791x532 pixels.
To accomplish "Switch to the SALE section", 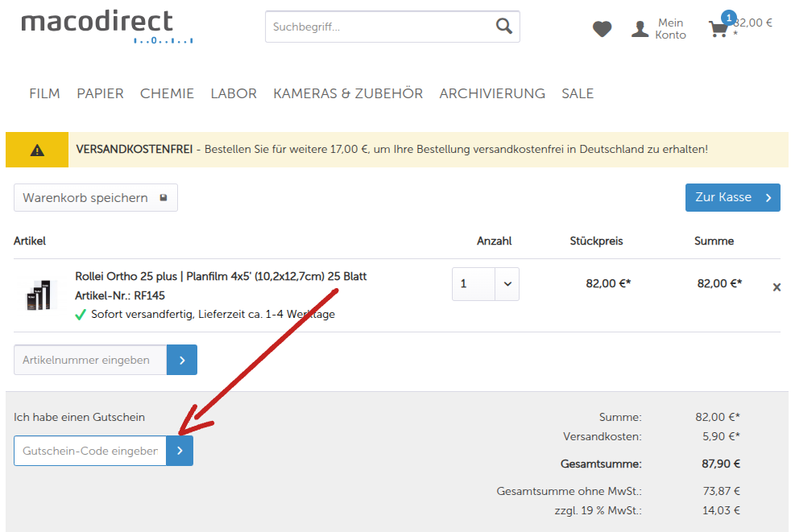I will click(578, 93).
